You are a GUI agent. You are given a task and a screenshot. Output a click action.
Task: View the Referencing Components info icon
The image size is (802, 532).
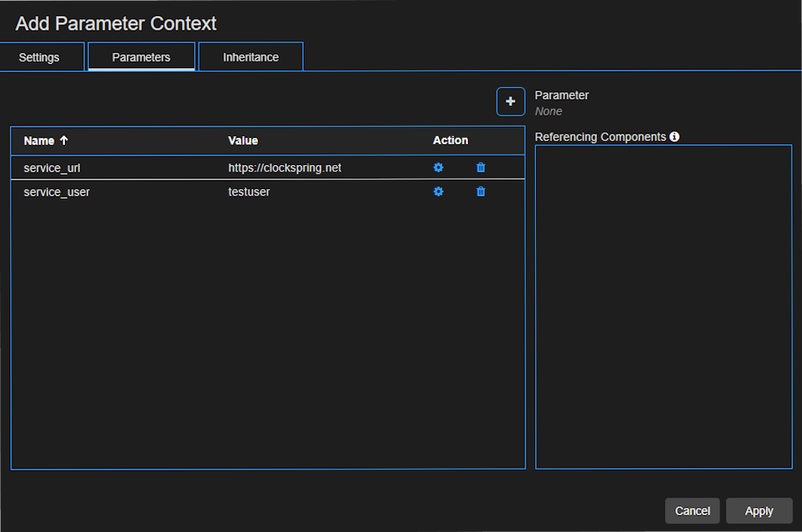coord(674,136)
